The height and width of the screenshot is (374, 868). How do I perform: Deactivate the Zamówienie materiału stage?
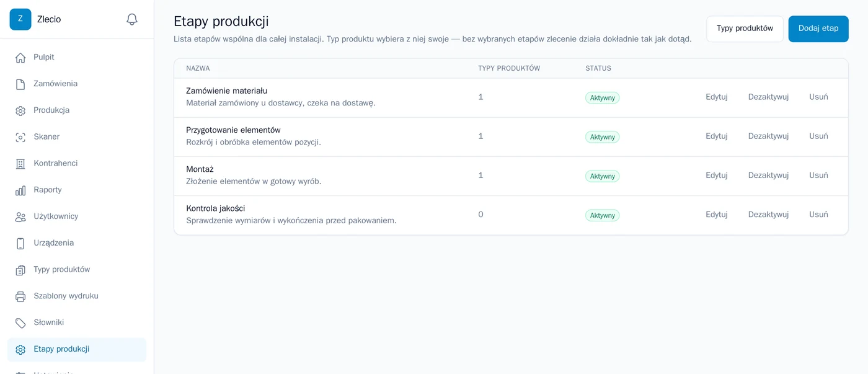coord(768,97)
